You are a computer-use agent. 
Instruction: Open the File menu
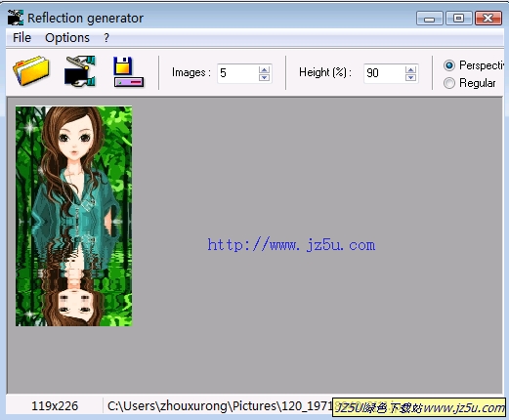tap(21, 38)
